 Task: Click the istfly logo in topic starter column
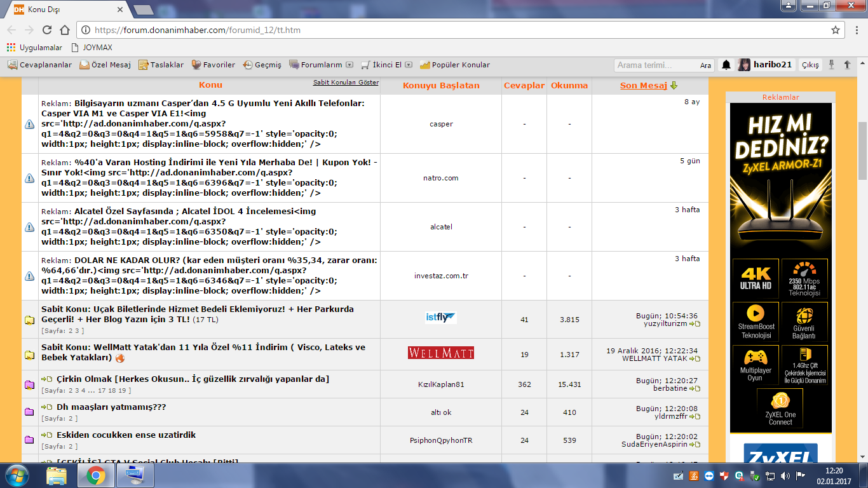tap(441, 318)
